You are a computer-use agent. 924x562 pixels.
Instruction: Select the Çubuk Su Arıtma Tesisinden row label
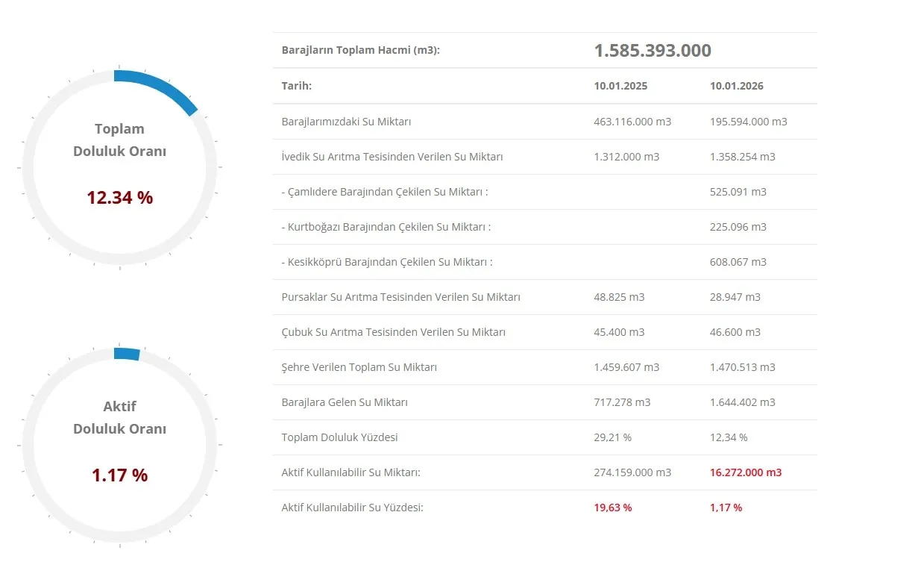click(x=393, y=332)
